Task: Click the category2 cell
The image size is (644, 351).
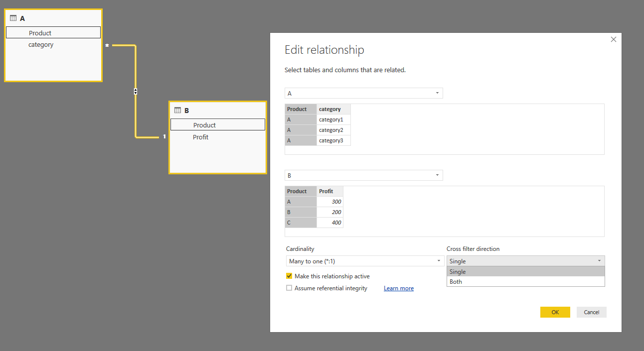Action: tap(333, 130)
